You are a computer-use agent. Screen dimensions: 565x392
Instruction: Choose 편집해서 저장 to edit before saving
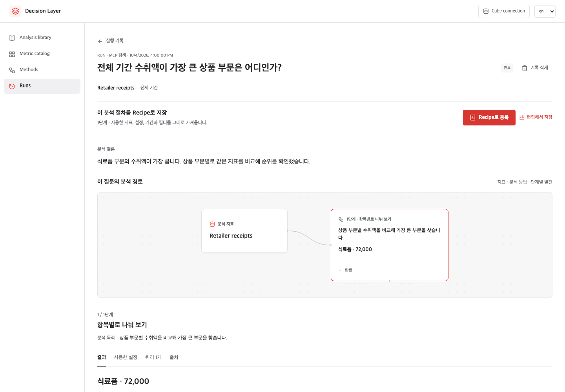pos(536,117)
